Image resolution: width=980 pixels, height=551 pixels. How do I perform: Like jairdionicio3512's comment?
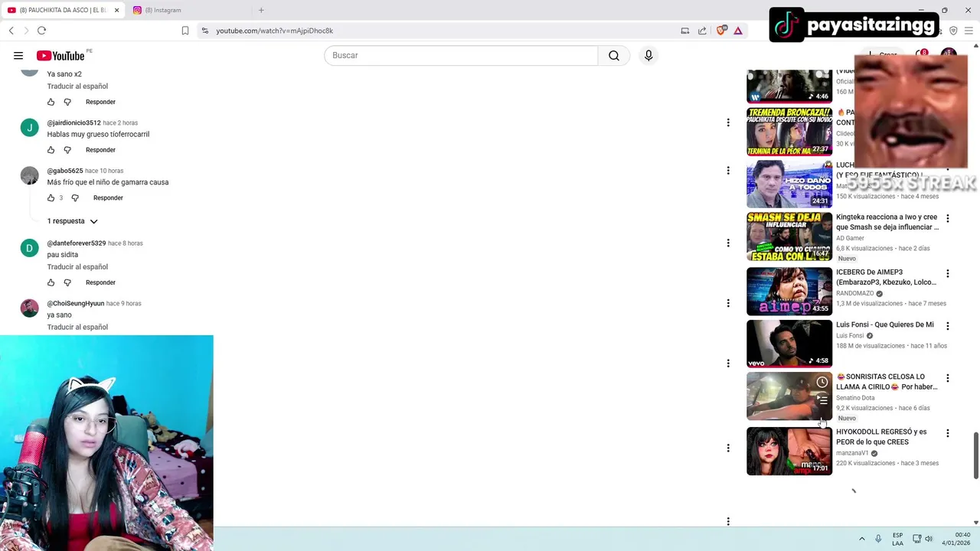pos(51,150)
